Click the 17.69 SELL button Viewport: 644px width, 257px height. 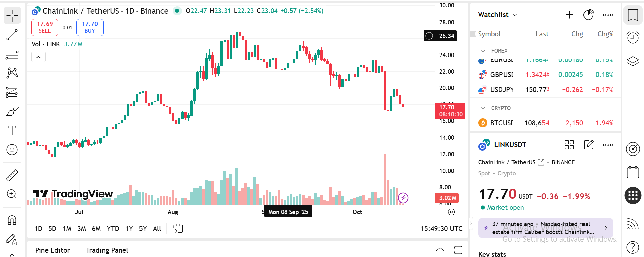pyautogui.click(x=45, y=27)
